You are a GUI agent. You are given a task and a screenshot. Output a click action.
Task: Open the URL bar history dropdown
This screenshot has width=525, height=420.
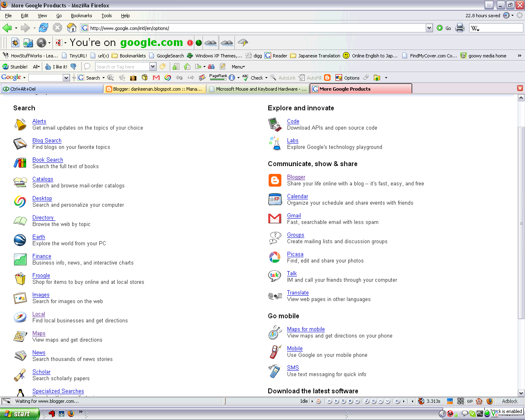pos(429,28)
